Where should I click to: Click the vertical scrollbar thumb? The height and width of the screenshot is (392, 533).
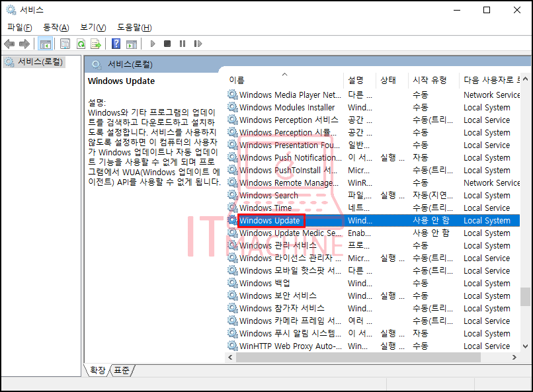pyautogui.click(x=525, y=297)
